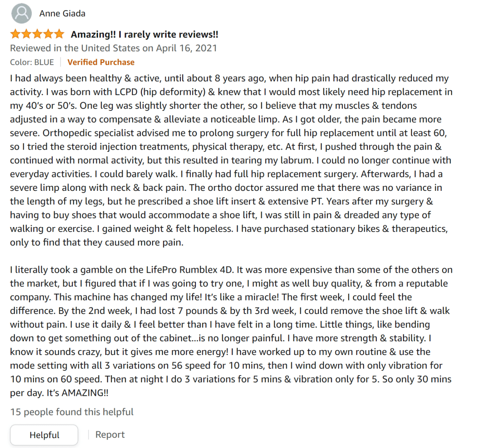Click the divider between Helpful and Report
The width and height of the screenshot is (481, 448).
coord(88,435)
